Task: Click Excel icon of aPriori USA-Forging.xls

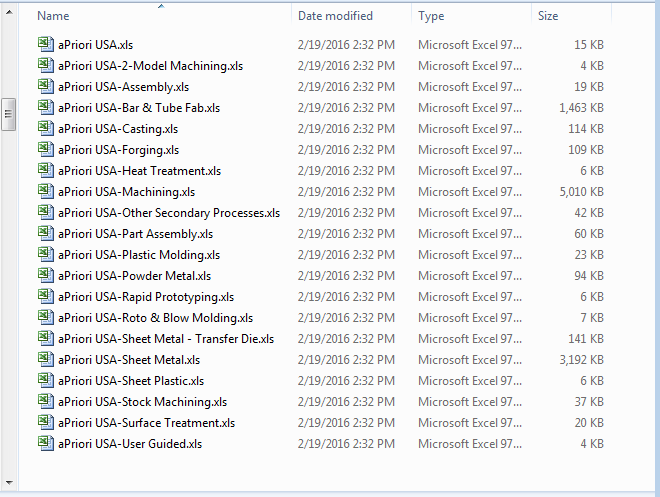Action: 46,149
